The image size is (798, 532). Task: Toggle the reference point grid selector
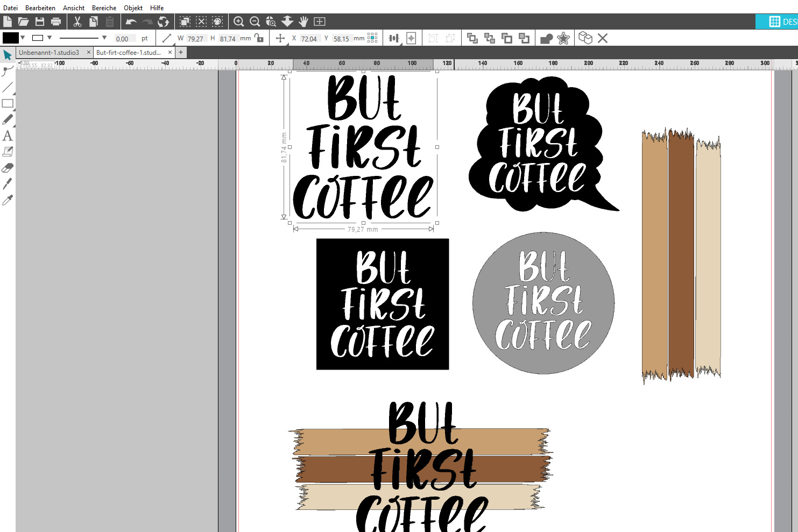(372, 38)
